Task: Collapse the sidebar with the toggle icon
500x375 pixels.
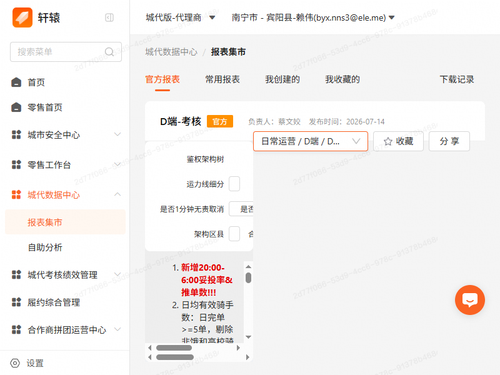Action: pos(109,17)
